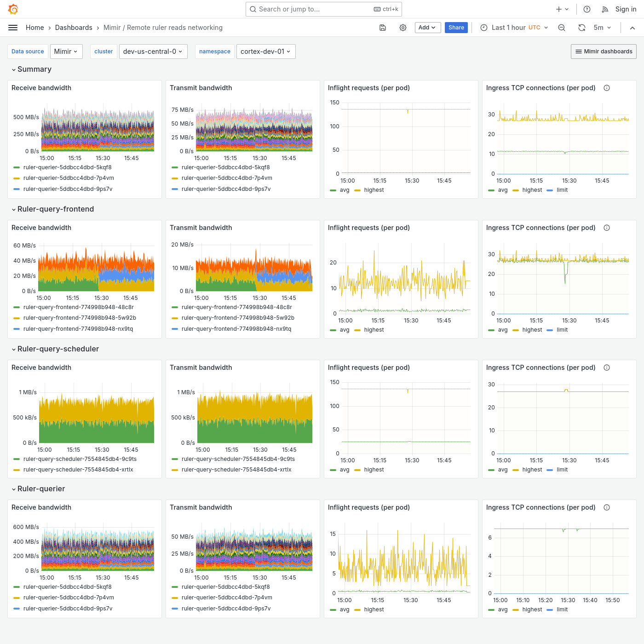Viewport: 644px width, 644px height.
Task: Collapse the Summary section
Action: 31,69
